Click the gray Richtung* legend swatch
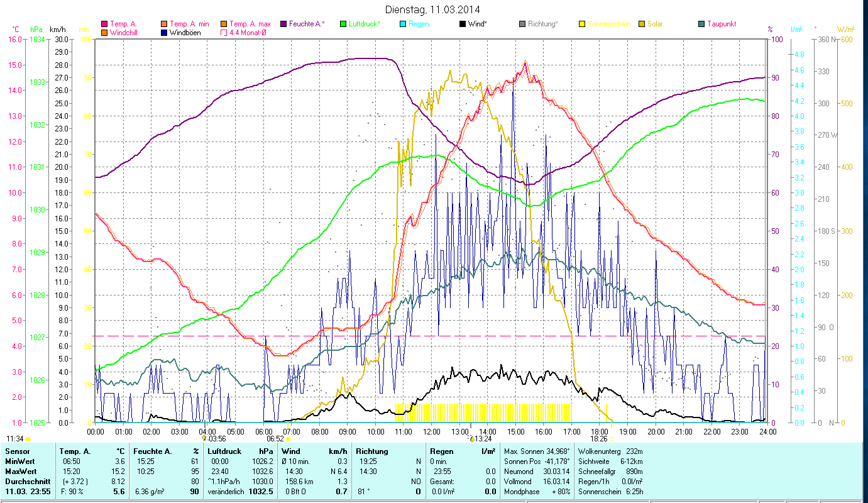The image size is (868, 503). tap(522, 24)
